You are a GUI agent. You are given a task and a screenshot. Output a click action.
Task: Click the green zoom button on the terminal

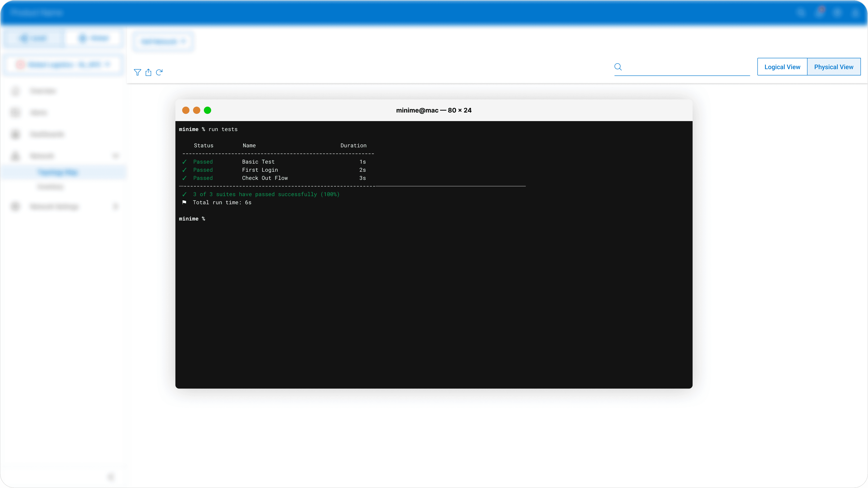click(x=208, y=110)
